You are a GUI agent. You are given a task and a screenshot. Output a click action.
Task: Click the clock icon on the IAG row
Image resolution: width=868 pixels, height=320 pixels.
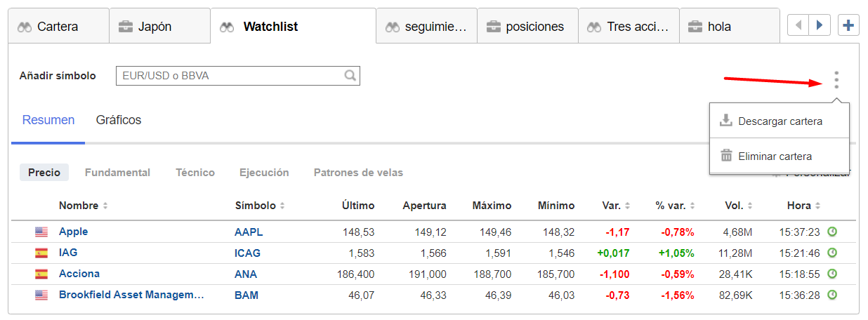tap(833, 253)
